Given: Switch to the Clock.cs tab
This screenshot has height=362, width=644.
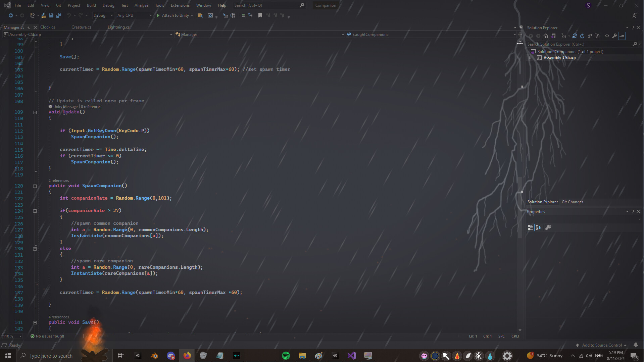Looking at the screenshot, I should [48, 27].
